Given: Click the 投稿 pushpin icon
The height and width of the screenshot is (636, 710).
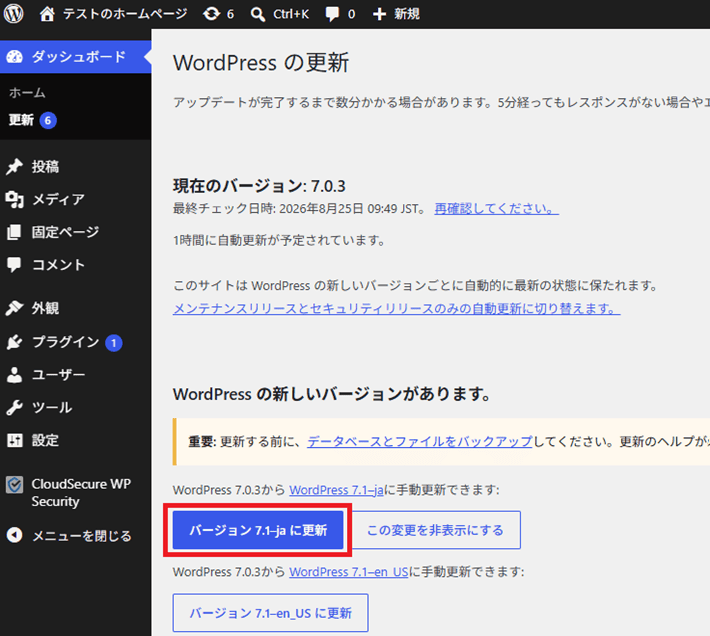Looking at the screenshot, I should pyautogui.click(x=14, y=167).
